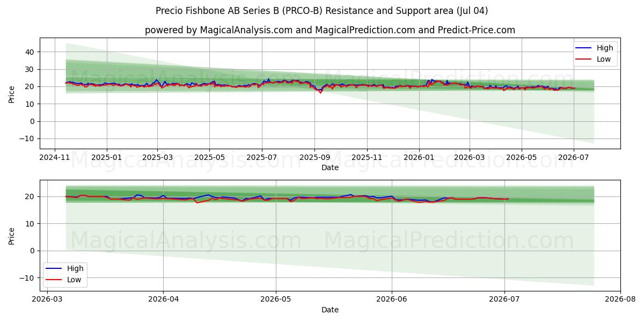Screen dimensions: 644x322
Task: Click the 2026-04 date tick label
Action: (x=163, y=299)
